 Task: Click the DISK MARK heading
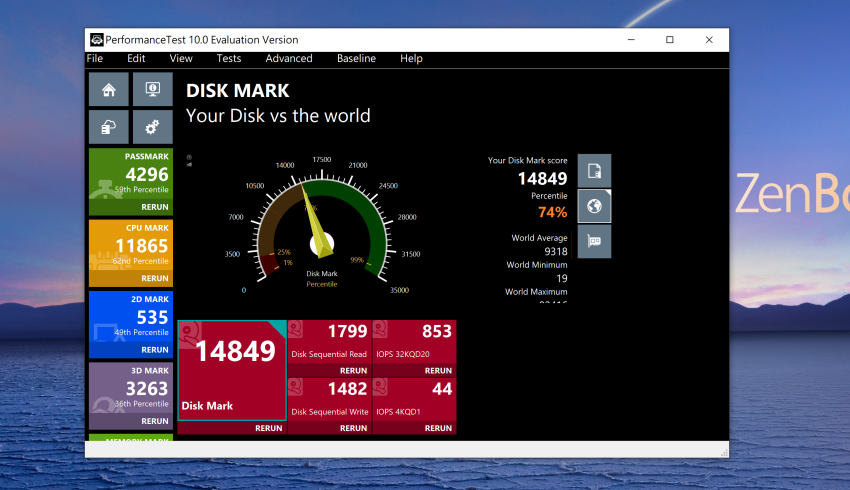click(x=237, y=91)
